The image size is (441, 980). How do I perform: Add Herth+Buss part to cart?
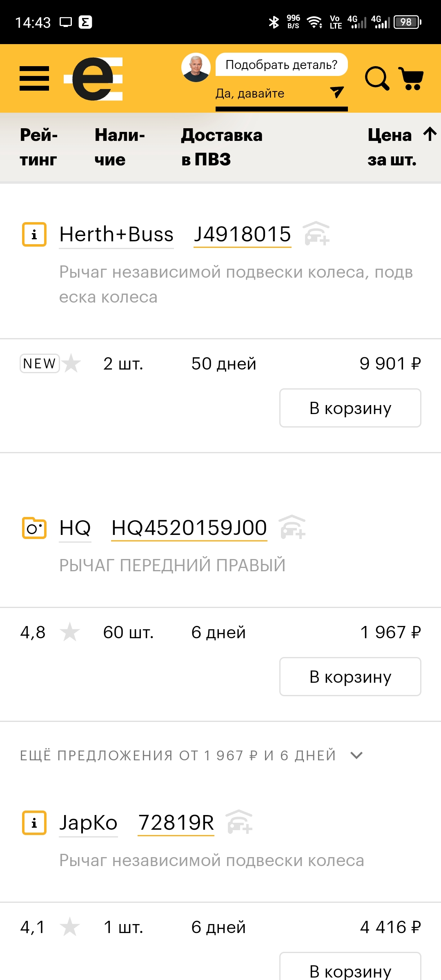(x=350, y=408)
